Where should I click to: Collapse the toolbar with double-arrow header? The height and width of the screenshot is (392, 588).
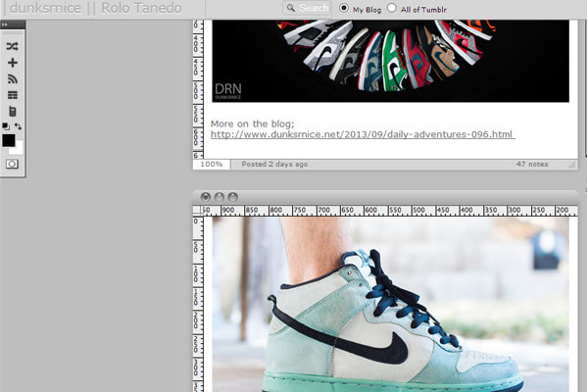[5, 24]
